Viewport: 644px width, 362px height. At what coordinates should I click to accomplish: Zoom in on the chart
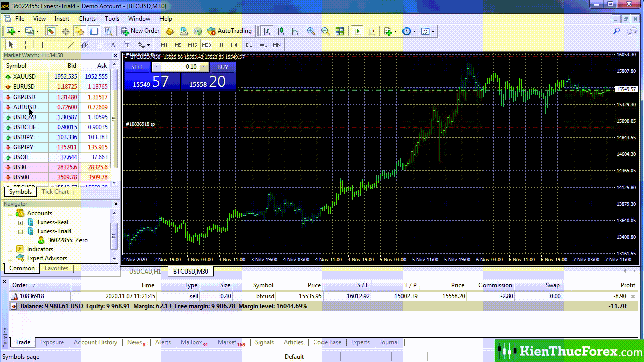(311, 31)
